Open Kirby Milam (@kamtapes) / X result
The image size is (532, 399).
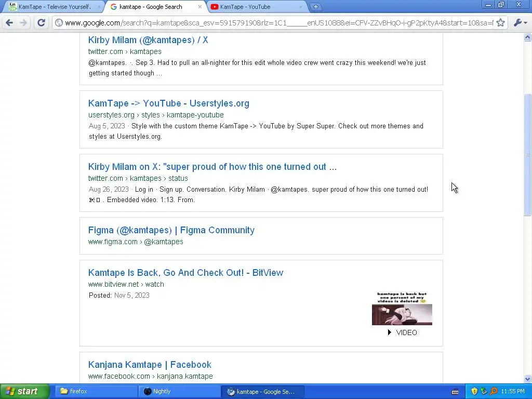tap(148, 40)
